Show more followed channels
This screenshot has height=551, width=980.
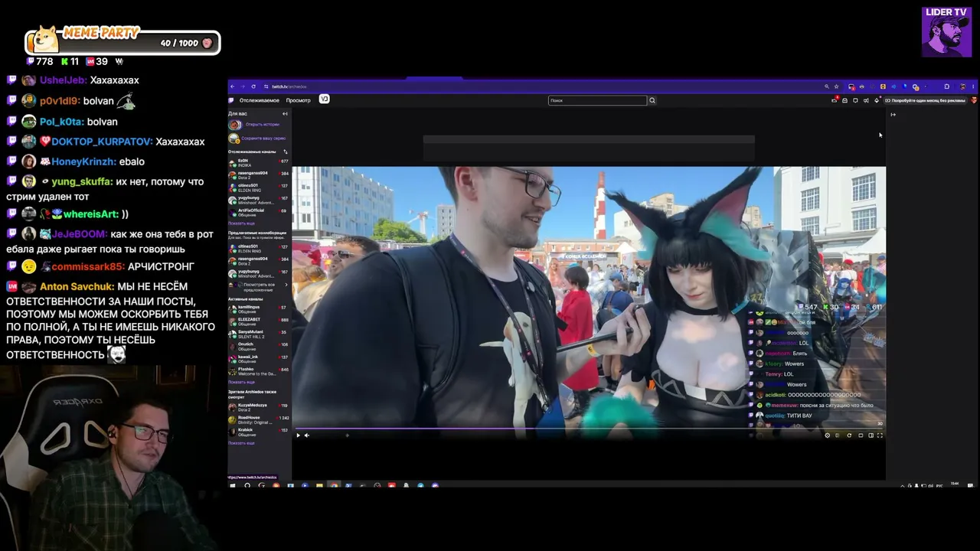[x=241, y=223]
